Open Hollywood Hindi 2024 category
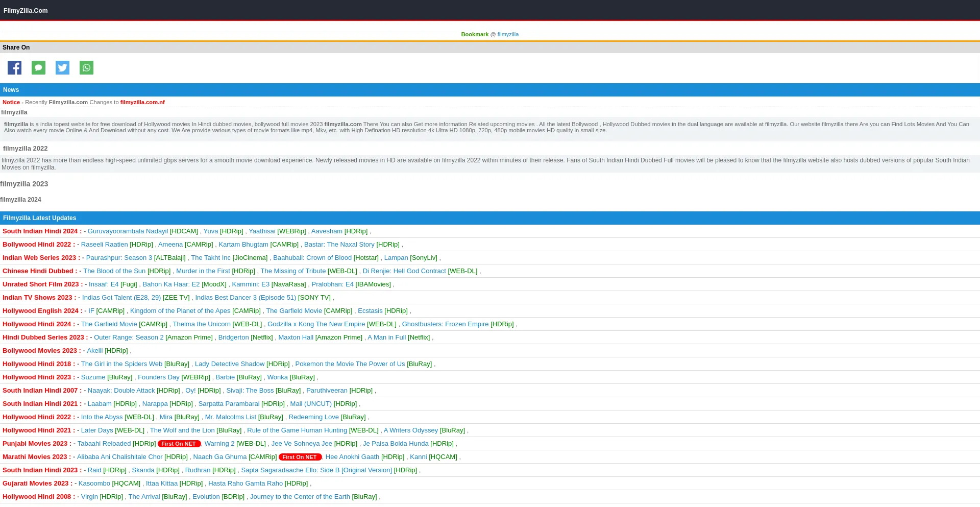 click(x=37, y=324)
